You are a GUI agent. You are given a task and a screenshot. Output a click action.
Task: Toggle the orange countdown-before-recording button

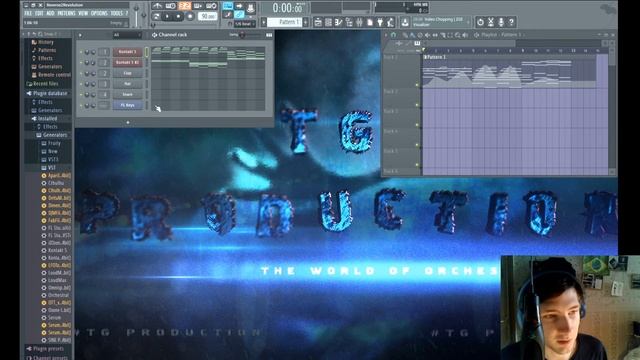[184, 6]
